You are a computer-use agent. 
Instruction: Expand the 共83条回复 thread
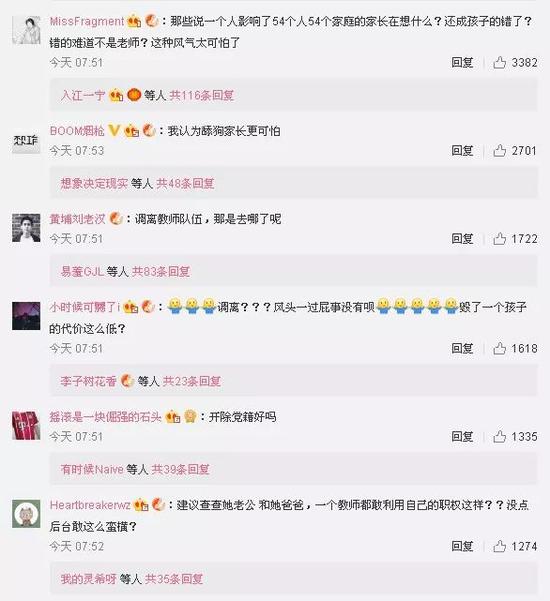[161, 271]
